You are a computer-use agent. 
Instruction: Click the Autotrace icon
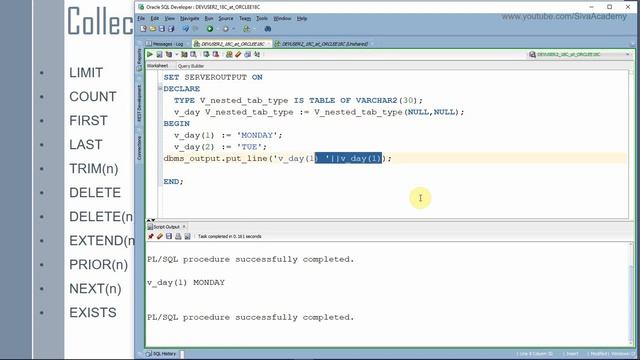click(184, 54)
